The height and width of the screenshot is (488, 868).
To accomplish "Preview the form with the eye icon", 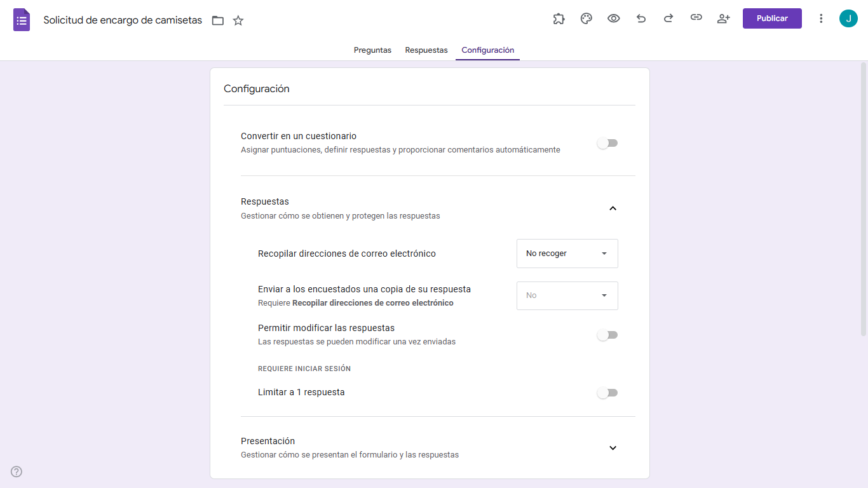I will tap(613, 18).
